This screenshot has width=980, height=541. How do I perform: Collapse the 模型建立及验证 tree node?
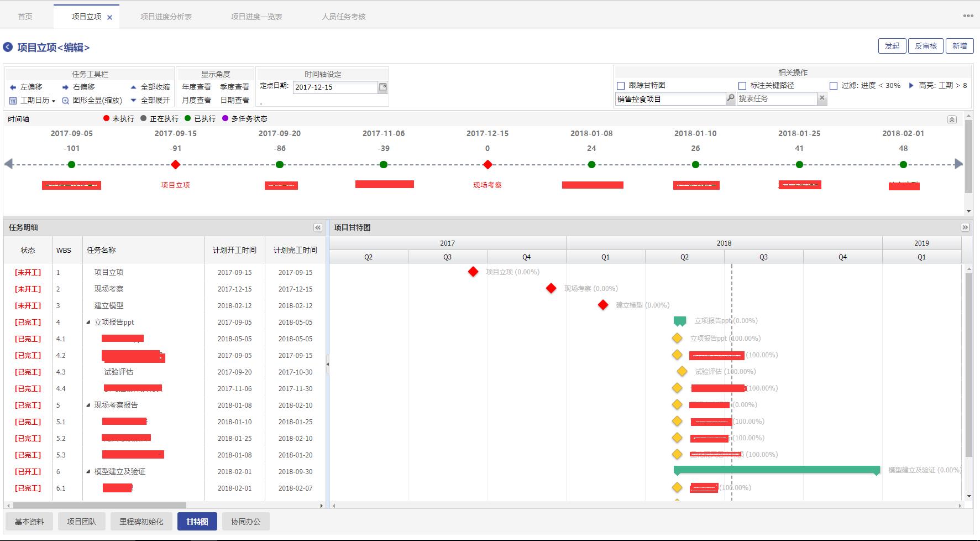pos(88,472)
